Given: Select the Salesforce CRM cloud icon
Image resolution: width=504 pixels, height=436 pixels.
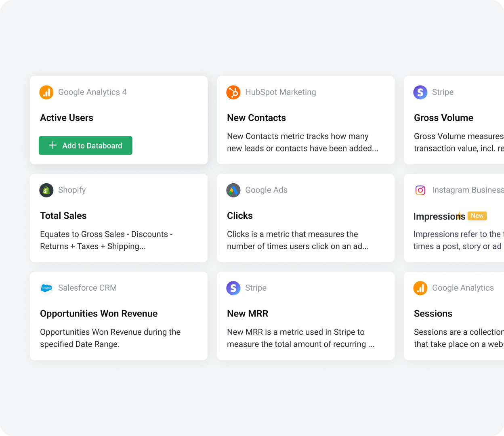Looking at the screenshot, I should point(46,288).
